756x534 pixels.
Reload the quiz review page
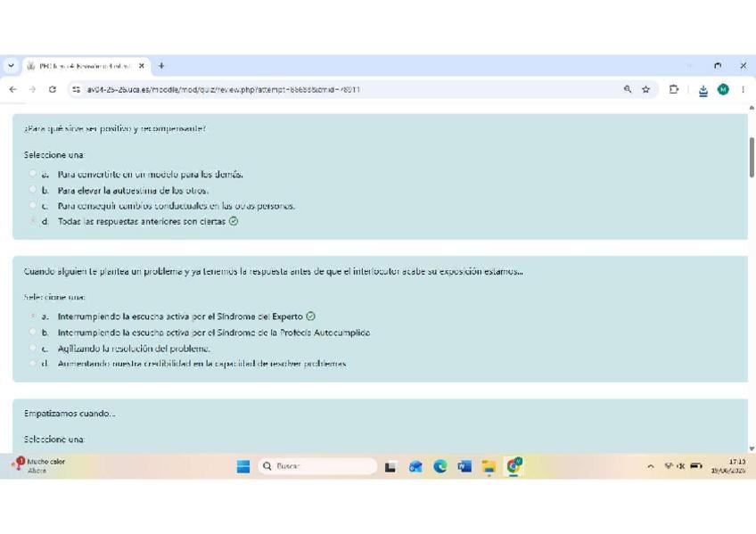52,89
